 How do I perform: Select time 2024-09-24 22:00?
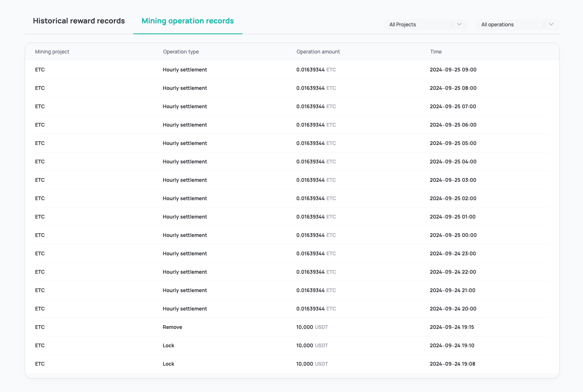(x=453, y=272)
